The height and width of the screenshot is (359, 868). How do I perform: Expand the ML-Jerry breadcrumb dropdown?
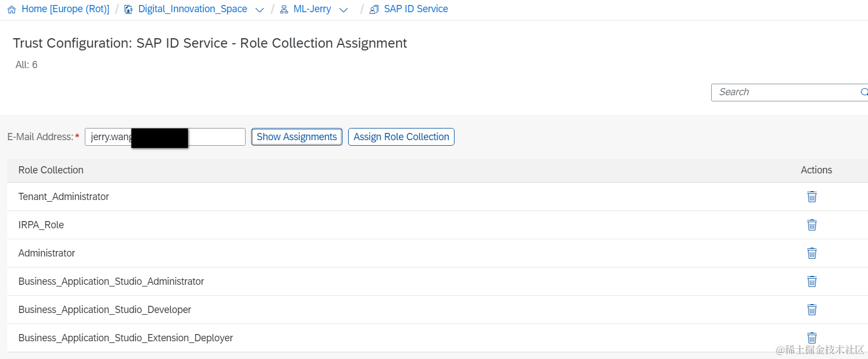click(343, 10)
